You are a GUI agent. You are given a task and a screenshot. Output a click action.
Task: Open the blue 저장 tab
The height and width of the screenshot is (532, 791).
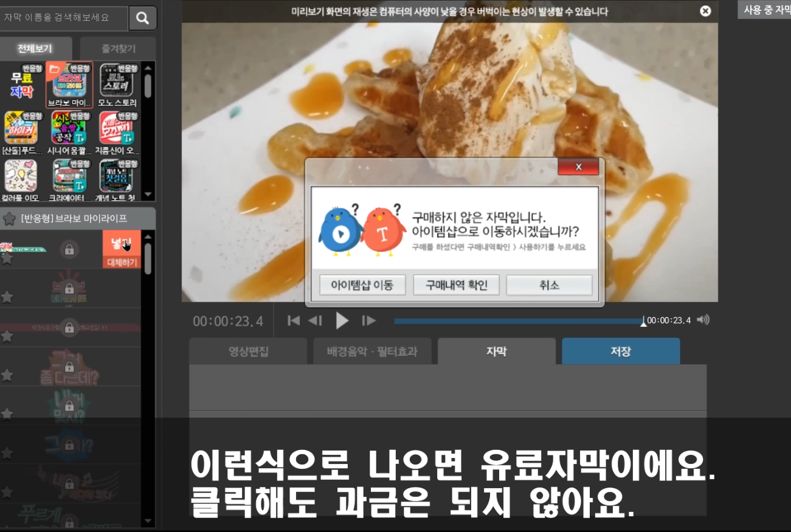[621, 351]
